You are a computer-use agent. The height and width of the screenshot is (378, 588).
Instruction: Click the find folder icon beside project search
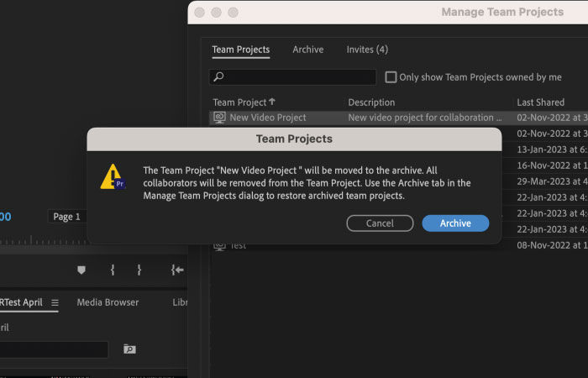[x=129, y=349]
